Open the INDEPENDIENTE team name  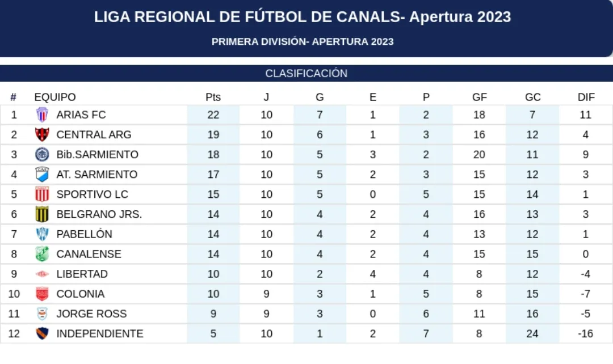click(100, 333)
